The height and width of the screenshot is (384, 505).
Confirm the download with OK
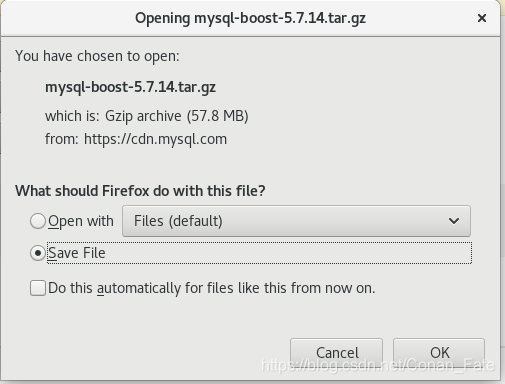pos(439,353)
